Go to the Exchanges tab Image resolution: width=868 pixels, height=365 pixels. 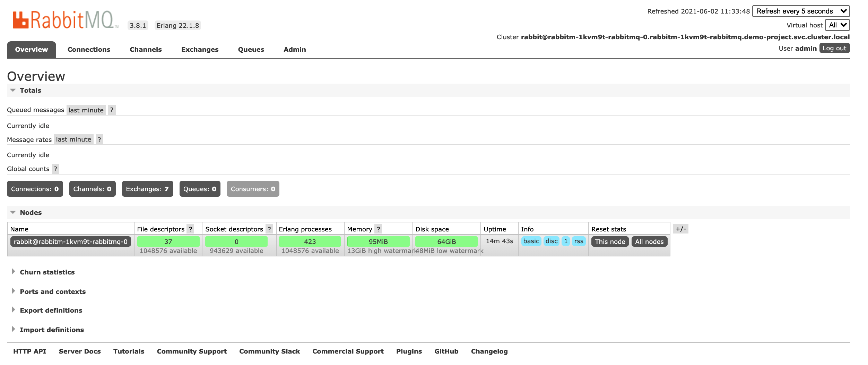200,50
